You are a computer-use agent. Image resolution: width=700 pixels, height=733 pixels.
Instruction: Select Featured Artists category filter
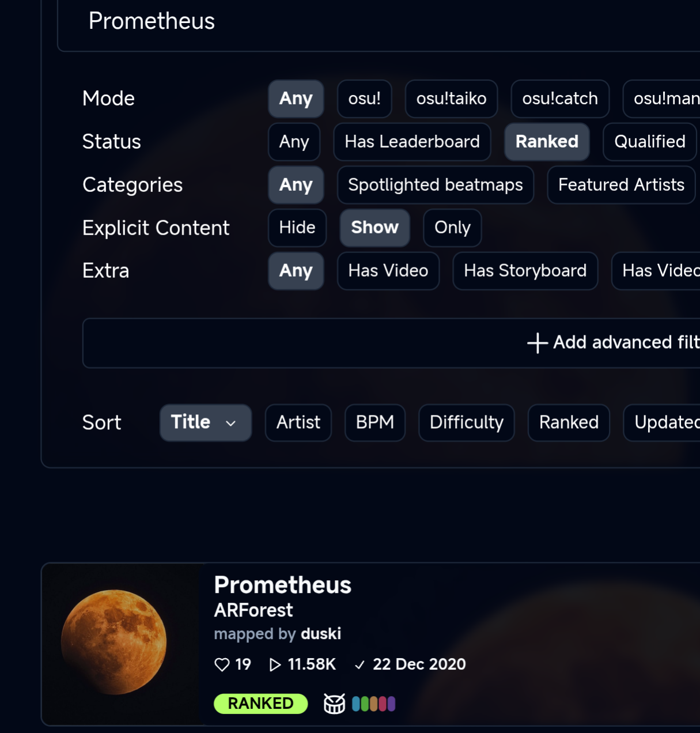point(620,185)
